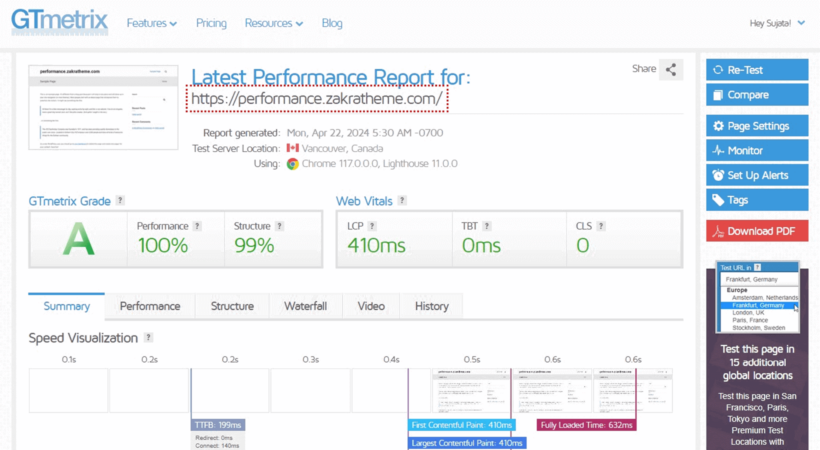The image size is (820, 450).
Task: Click the global locations promo image
Action: [x=757, y=297]
